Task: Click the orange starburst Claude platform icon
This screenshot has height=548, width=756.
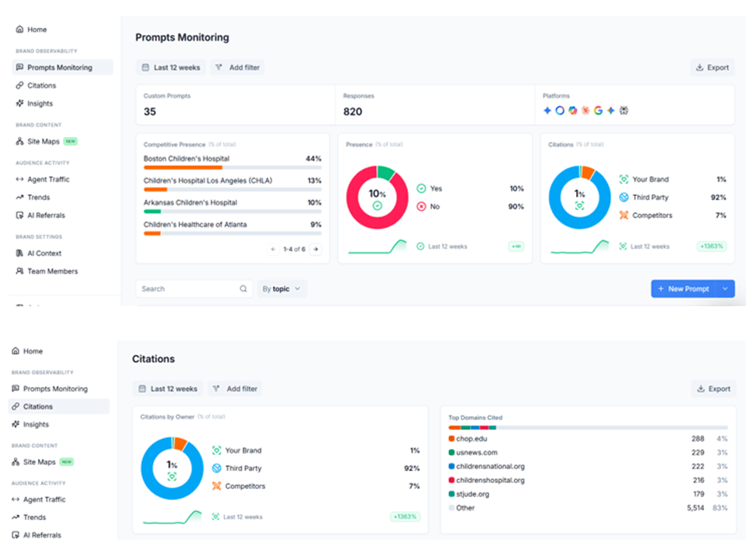Action: [x=585, y=110]
